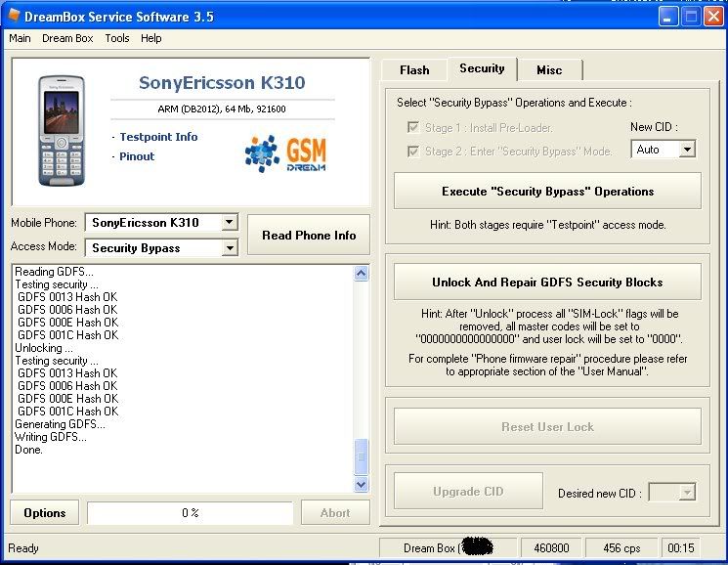Image resolution: width=728 pixels, height=565 pixels.
Task: Click Execute Security Bypass Operations button
Action: pyautogui.click(x=547, y=192)
